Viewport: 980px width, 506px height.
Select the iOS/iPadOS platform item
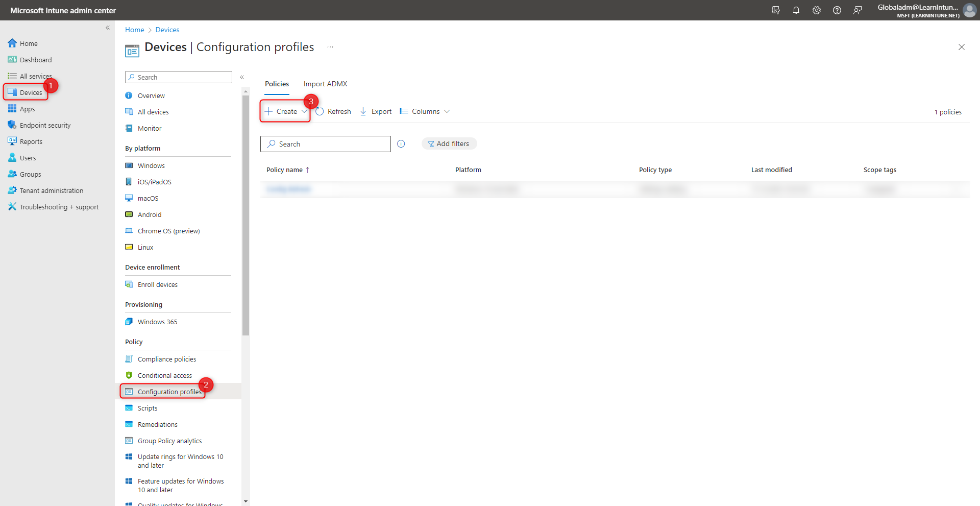(x=154, y=182)
